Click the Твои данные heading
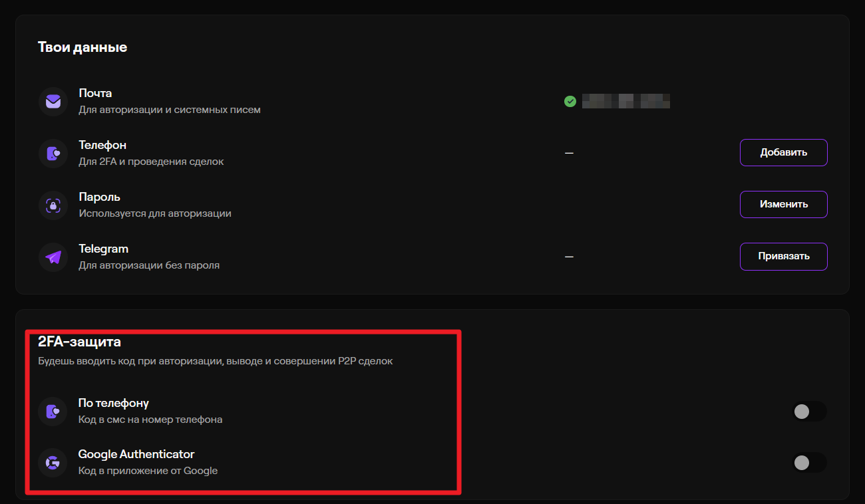Screen dimensions: 865x504 [83, 47]
